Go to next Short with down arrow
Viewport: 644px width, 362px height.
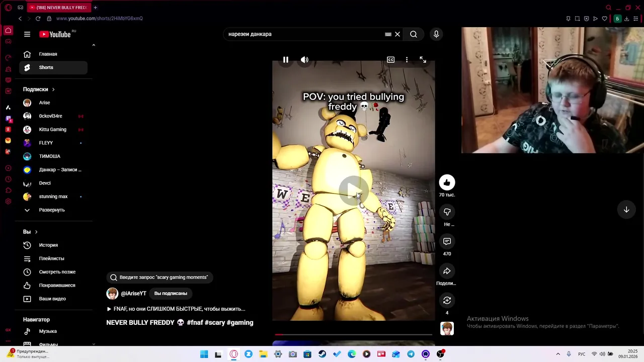click(626, 210)
